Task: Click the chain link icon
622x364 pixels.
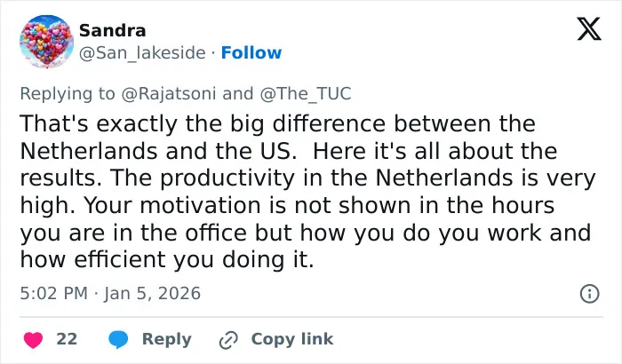Action: coord(228,340)
